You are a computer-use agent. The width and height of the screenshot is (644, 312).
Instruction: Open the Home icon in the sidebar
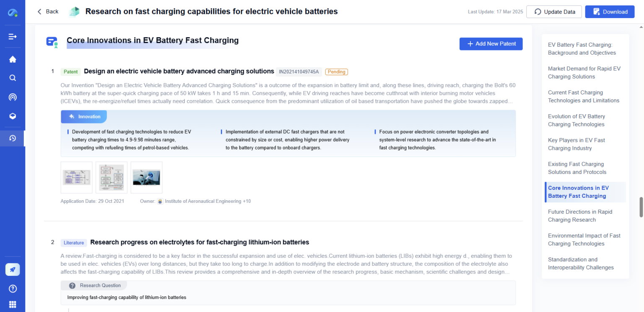click(x=13, y=59)
